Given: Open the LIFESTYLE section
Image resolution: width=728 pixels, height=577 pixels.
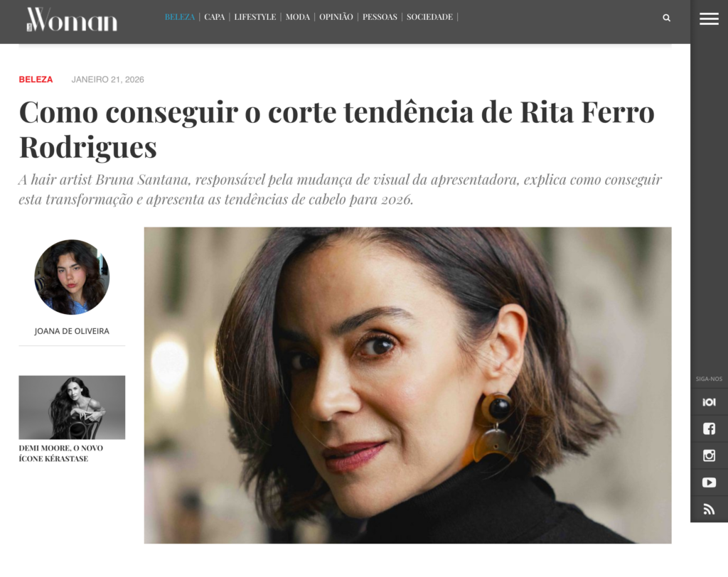Looking at the screenshot, I should [x=255, y=17].
